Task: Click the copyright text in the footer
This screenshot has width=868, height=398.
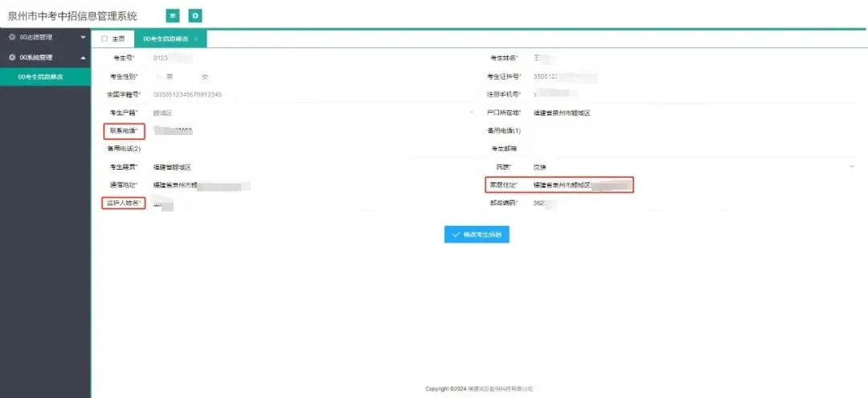Action: pos(479,389)
